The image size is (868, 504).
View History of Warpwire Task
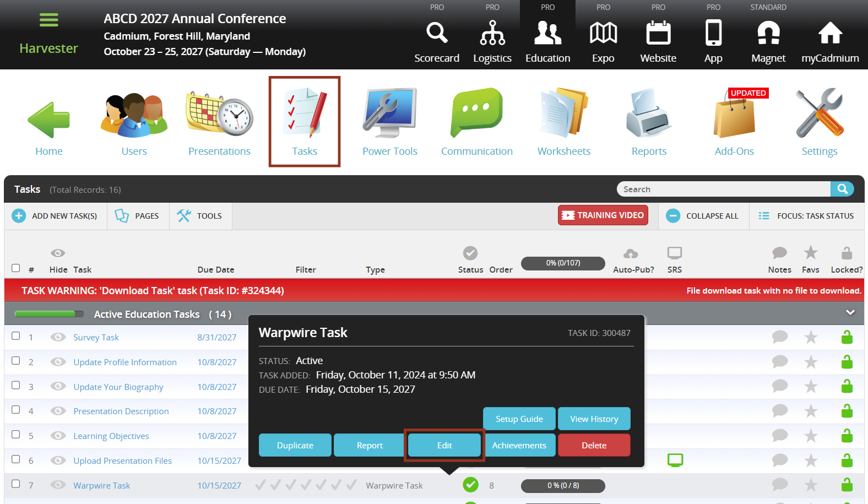594,419
